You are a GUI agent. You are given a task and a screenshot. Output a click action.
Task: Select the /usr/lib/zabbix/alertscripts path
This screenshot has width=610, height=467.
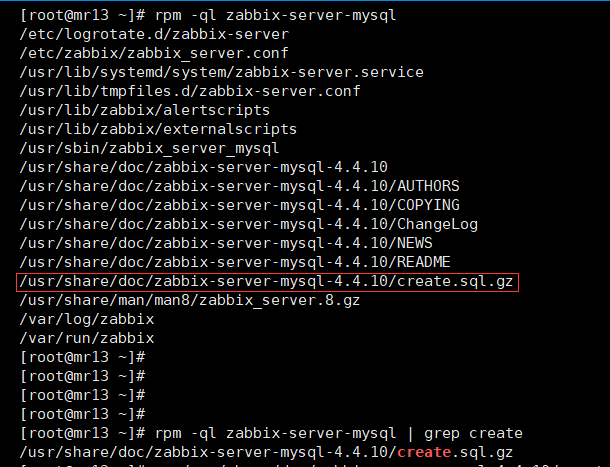pyautogui.click(x=145, y=111)
